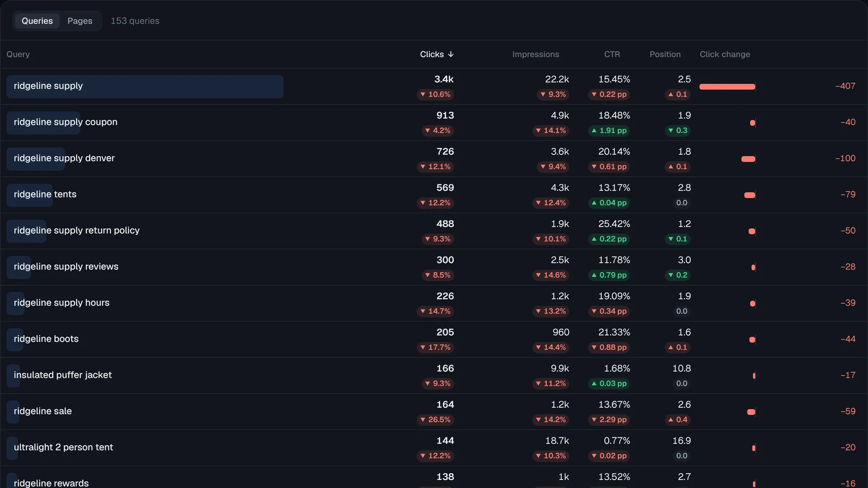This screenshot has width=868, height=488.
Task: Open the query reading exactly 'ridgeline supply'
Action: [x=48, y=86]
